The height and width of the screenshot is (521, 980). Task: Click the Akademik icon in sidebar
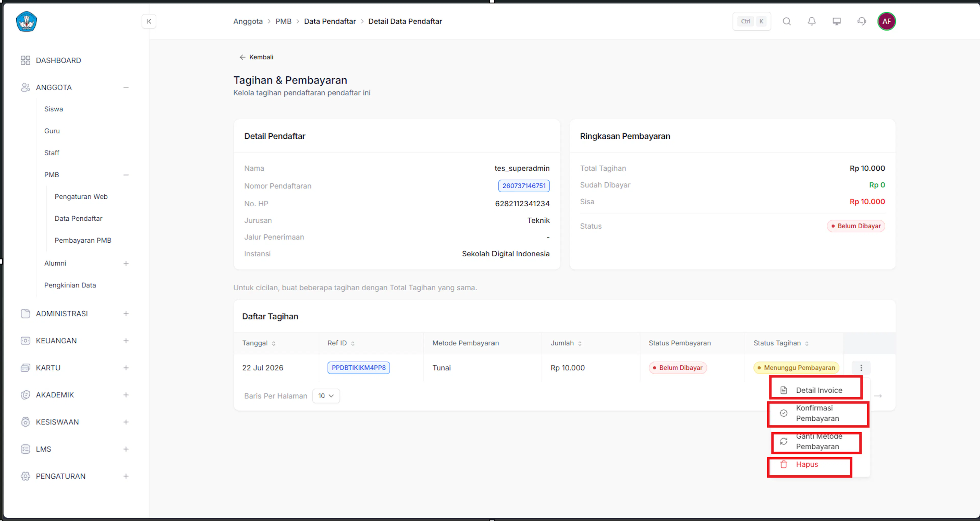pyautogui.click(x=25, y=395)
